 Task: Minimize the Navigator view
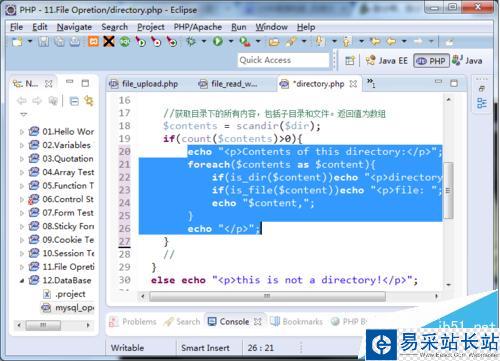coord(69,82)
